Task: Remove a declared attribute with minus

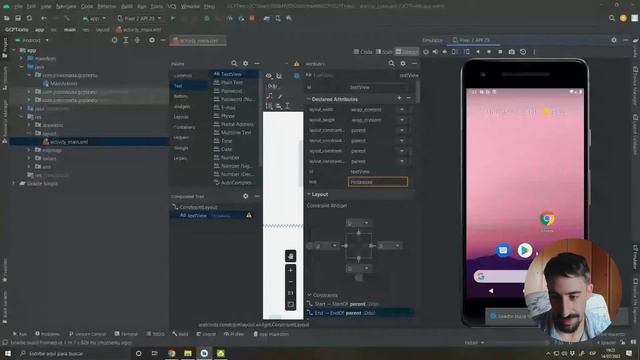Action: [x=409, y=98]
